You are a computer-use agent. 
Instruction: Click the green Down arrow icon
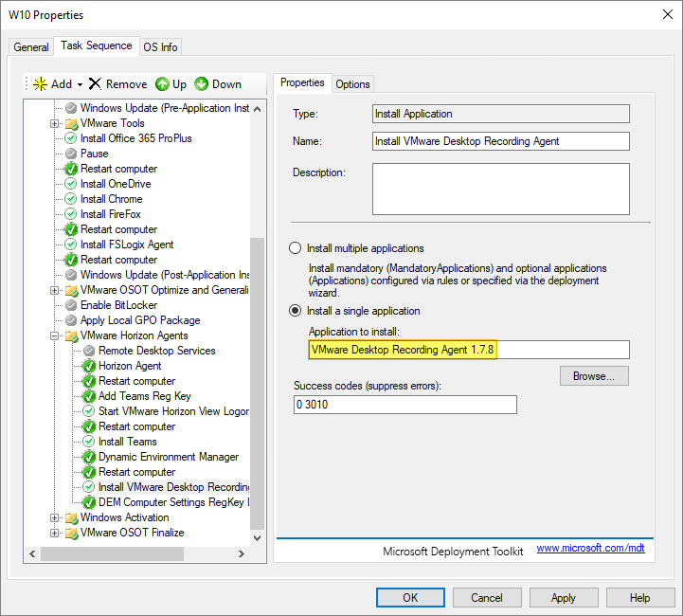pos(202,84)
